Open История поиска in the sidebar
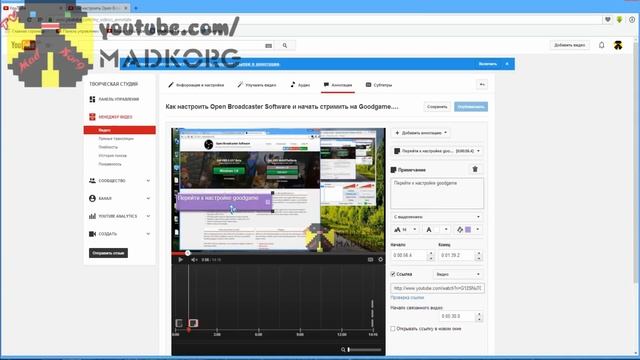The width and height of the screenshot is (640, 360). point(113,156)
